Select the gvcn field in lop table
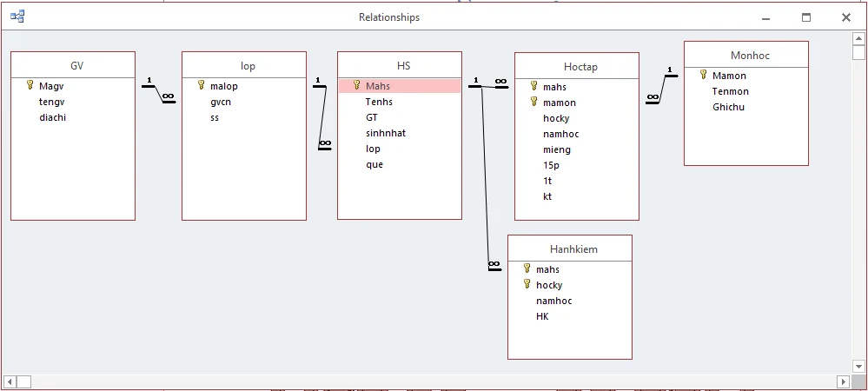 click(220, 102)
